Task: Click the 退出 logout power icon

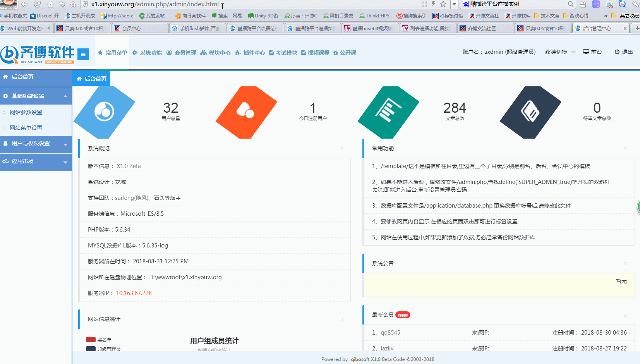Action: click(x=617, y=52)
